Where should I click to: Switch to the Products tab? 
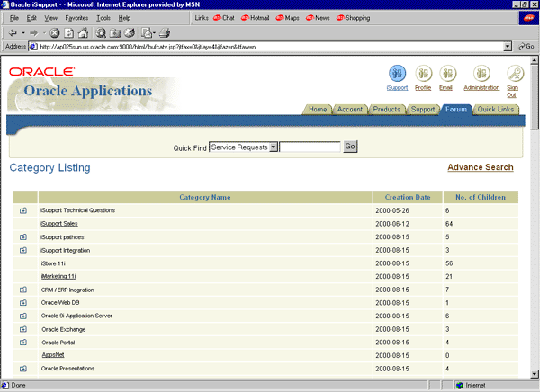coord(386,110)
